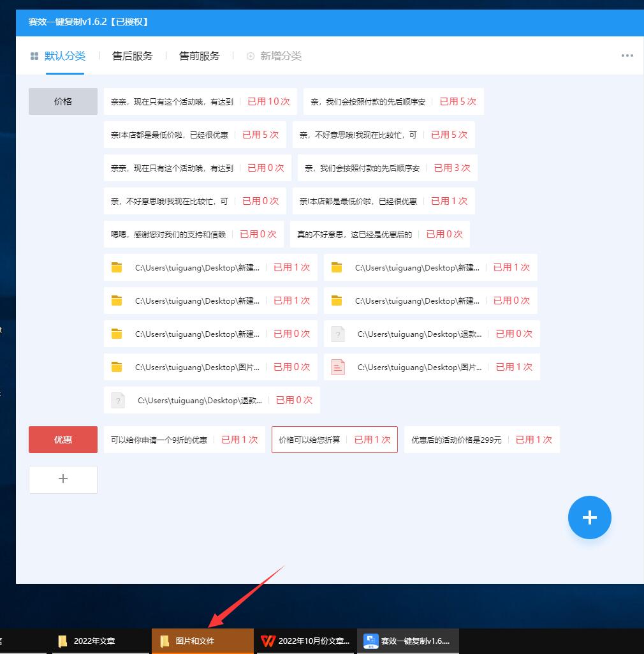Viewport: 644px width, 654px height.
Task: Switch to the 售前服务 tab
Action: click(200, 56)
